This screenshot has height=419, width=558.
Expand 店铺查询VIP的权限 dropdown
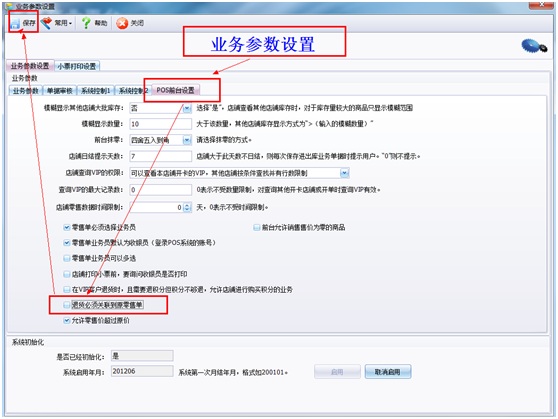(x=344, y=173)
